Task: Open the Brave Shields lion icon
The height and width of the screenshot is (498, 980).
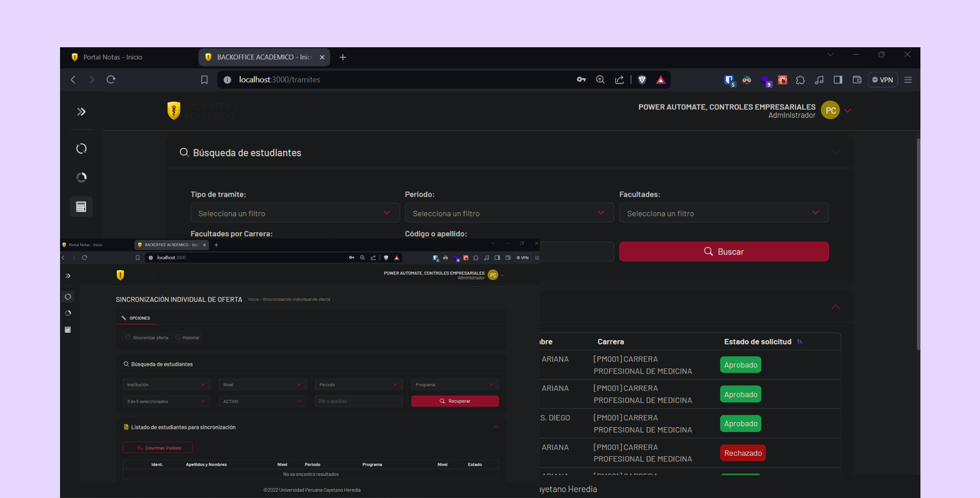Action: [642, 80]
